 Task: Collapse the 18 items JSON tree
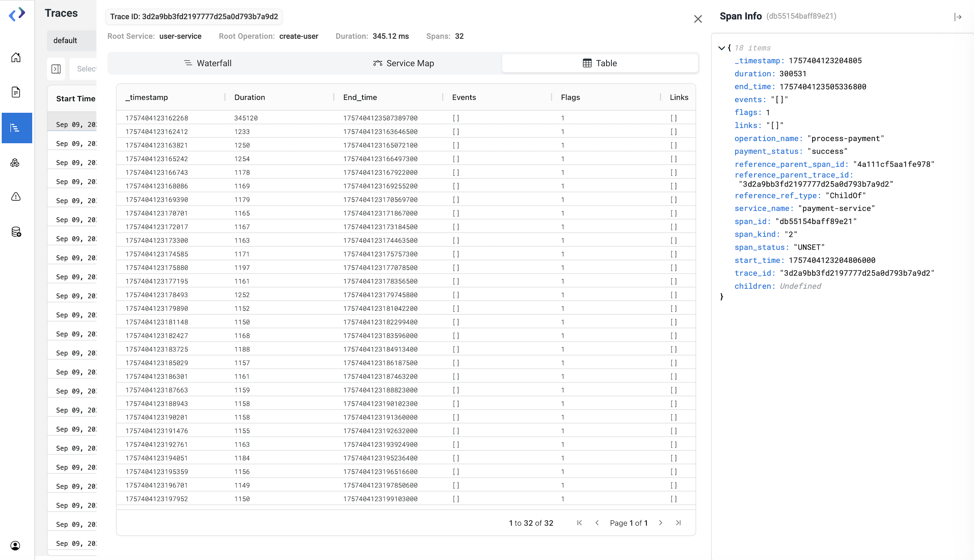[721, 48]
